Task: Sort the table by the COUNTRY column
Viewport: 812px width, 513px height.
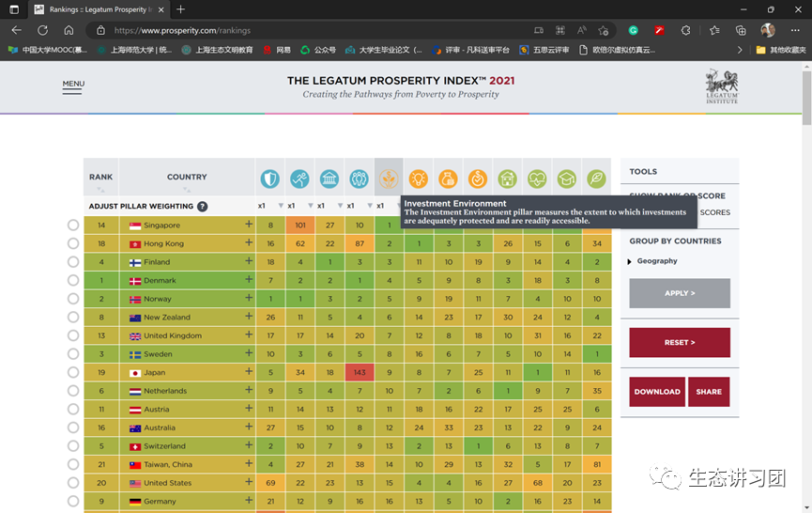Action: click(187, 178)
